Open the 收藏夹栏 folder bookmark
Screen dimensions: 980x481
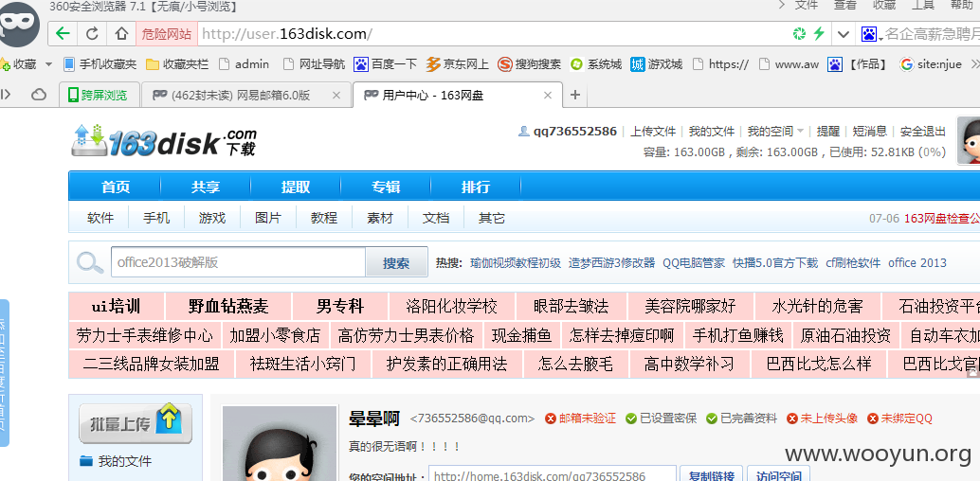click(x=177, y=63)
